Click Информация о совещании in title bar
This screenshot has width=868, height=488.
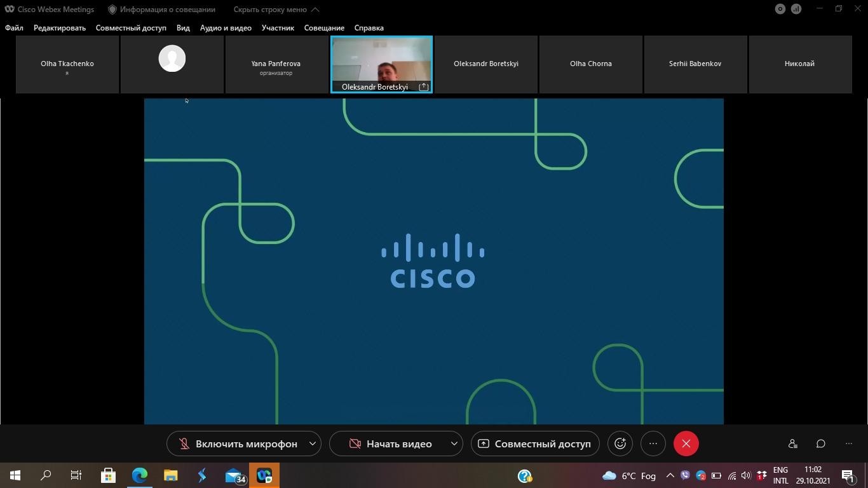(x=161, y=10)
